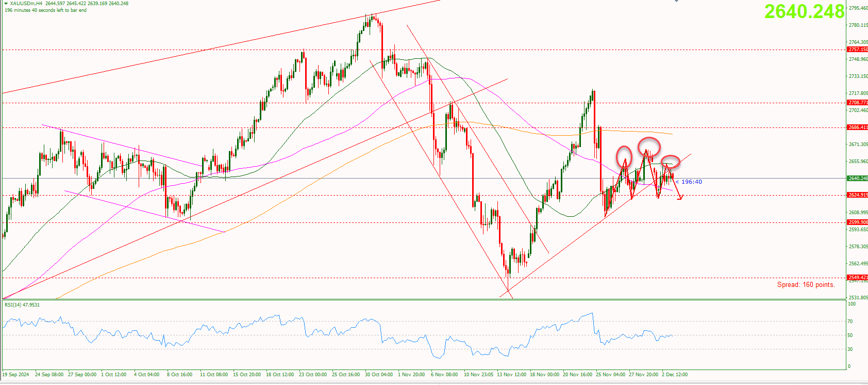868x385 pixels.
Task: Click the chart shift marker at top edge
Action: pos(677,1)
